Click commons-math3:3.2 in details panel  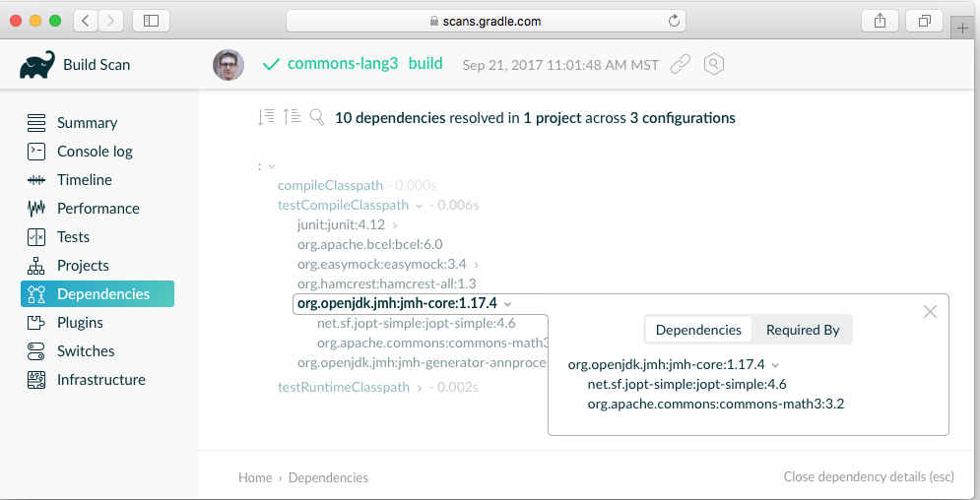pos(716,404)
